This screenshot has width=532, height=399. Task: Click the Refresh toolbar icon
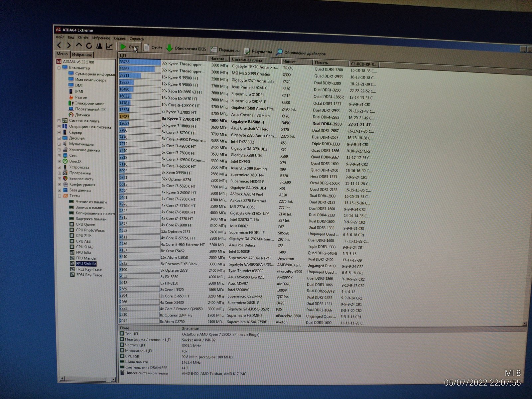click(x=89, y=46)
